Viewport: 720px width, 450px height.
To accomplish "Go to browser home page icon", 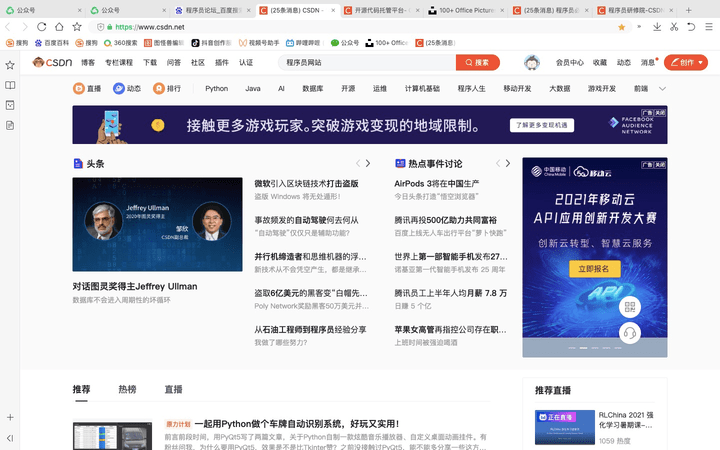I will 59,27.
